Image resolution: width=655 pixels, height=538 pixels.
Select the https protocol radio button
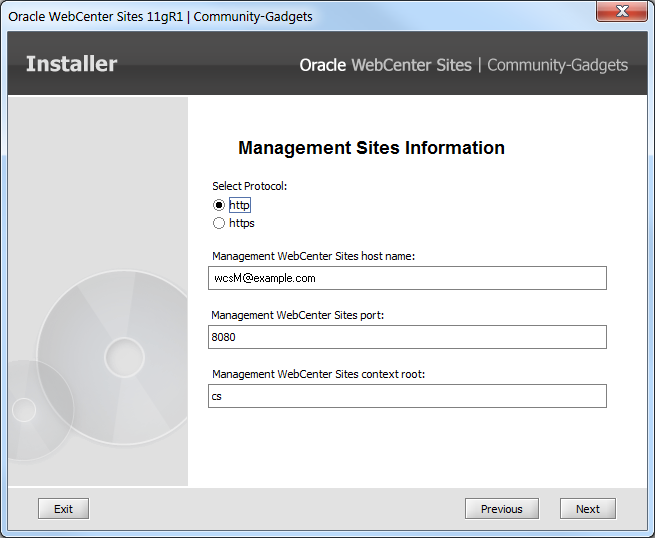(218, 223)
